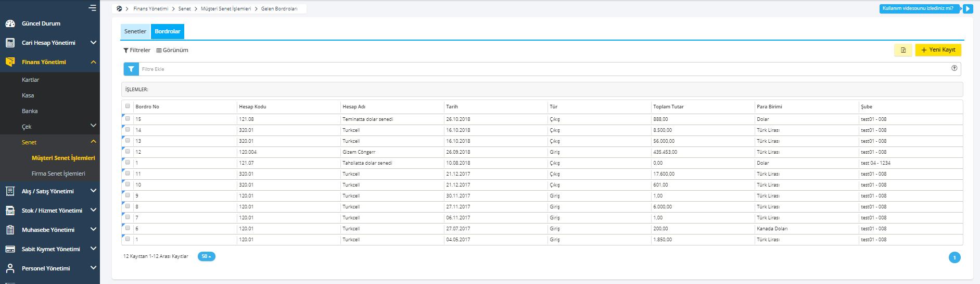The height and width of the screenshot is (284, 980).
Task: Open the Görünüm view options
Action: [x=172, y=50]
